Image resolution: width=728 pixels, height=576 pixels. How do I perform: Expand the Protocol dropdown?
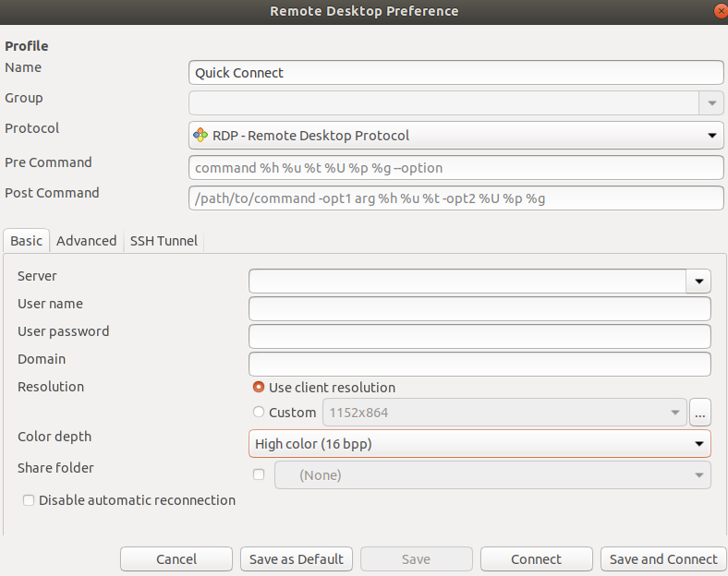(x=711, y=135)
